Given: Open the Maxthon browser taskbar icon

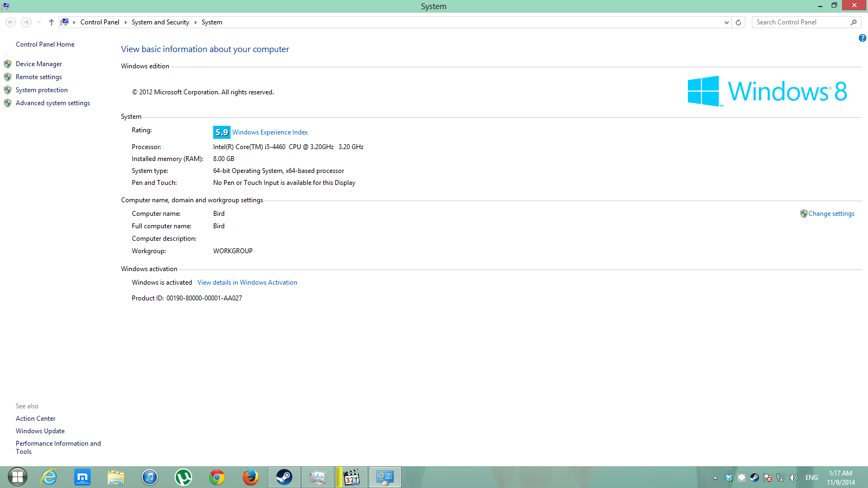Looking at the screenshot, I should click(x=82, y=477).
